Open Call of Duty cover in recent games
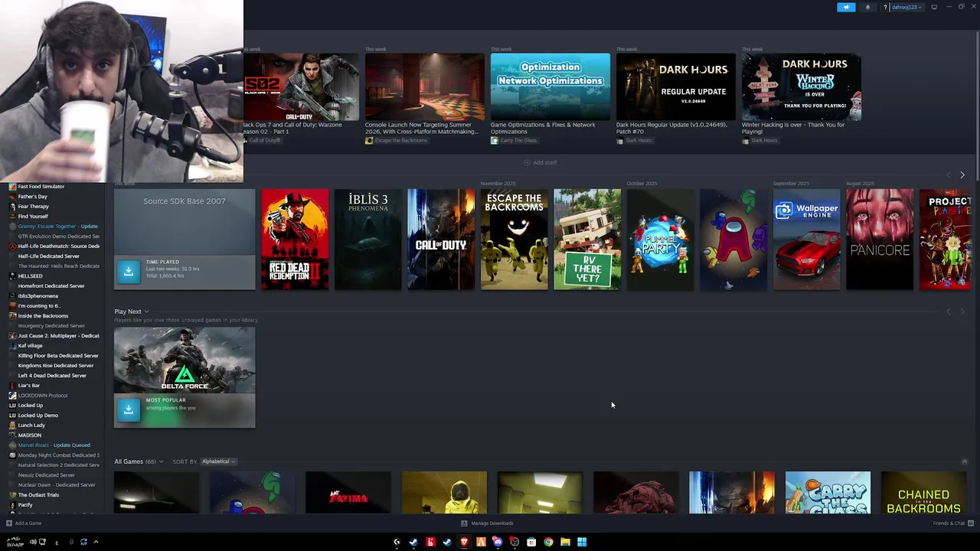980x551 pixels. pos(441,240)
